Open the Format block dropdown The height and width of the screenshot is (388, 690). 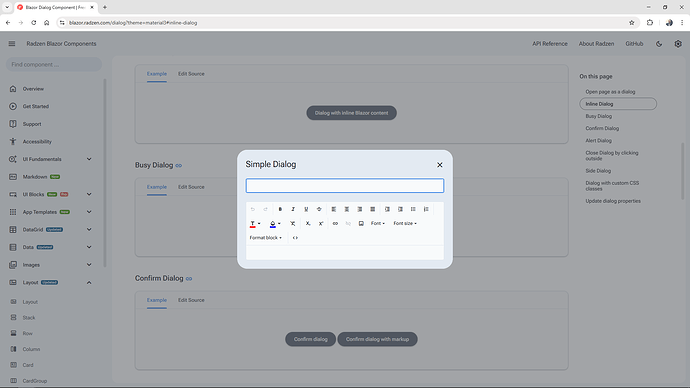266,238
